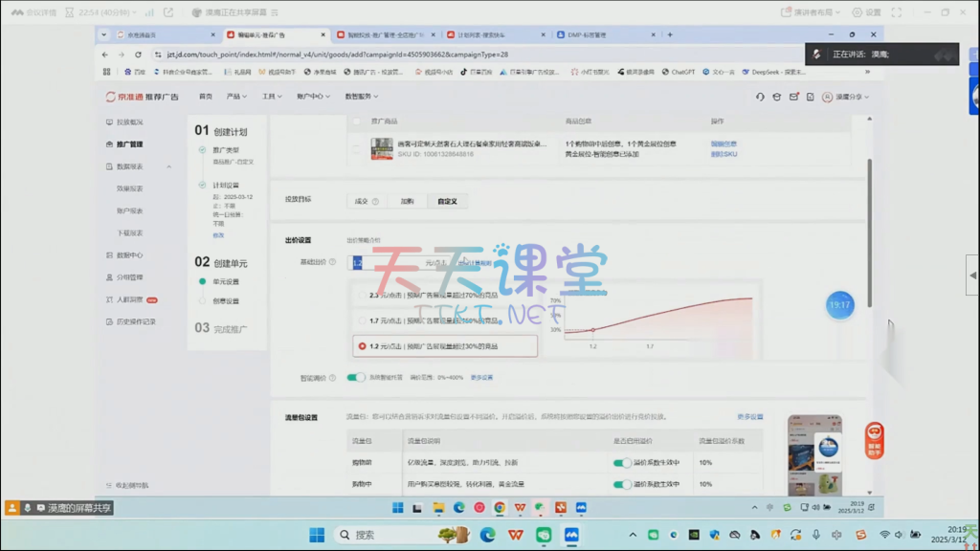The image size is (980, 551).
Task: Click the customer service headset icon
Action: pyautogui.click(x=760, y=97)
